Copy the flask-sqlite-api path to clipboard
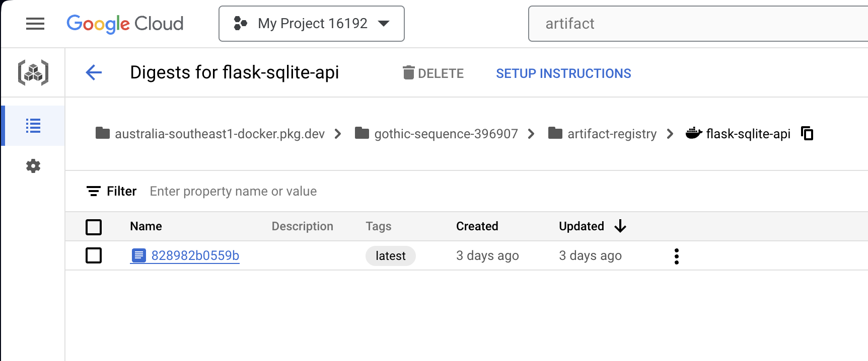868x361 pixels. click(x=807, y=134)
